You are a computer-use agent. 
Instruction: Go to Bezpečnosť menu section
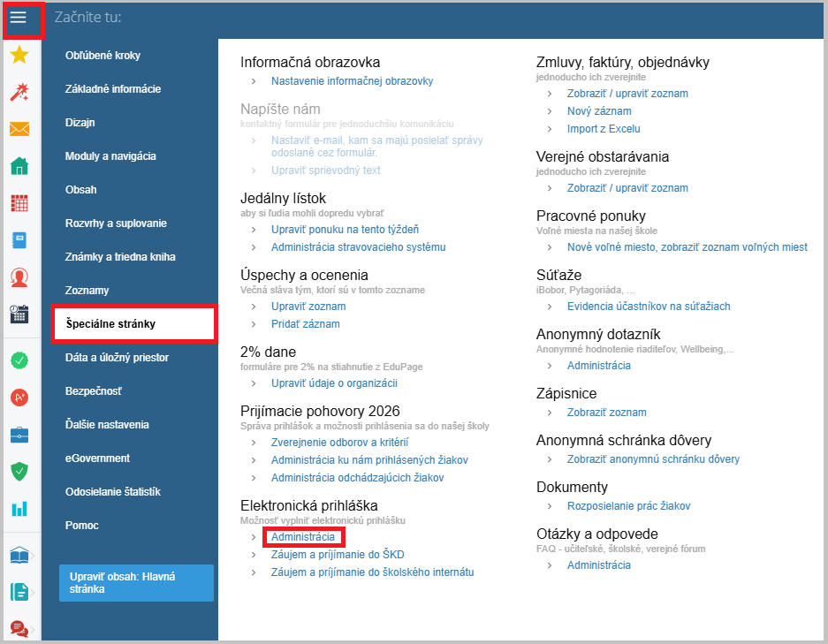[94, 391]
